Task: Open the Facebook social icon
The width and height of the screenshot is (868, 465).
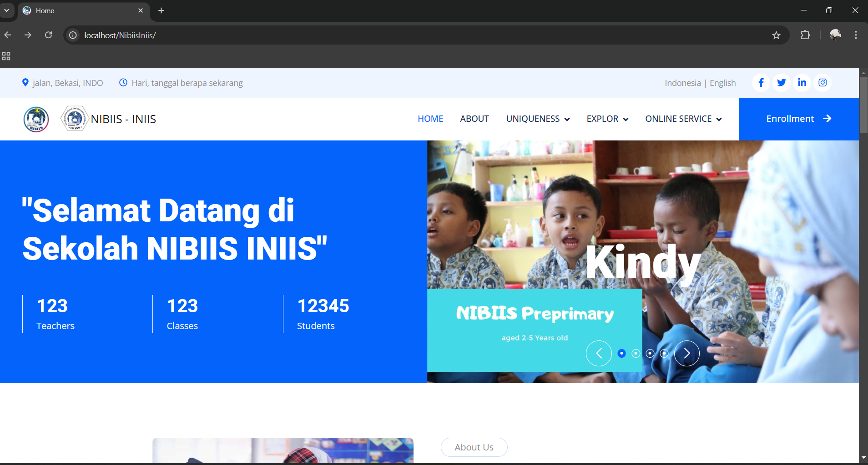Action: [761, 83]
